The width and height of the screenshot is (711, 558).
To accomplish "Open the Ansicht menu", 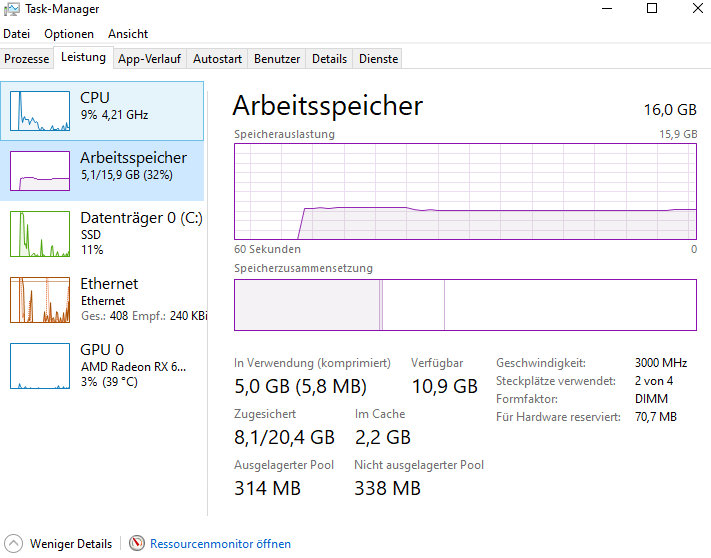I will click(128, 34).
